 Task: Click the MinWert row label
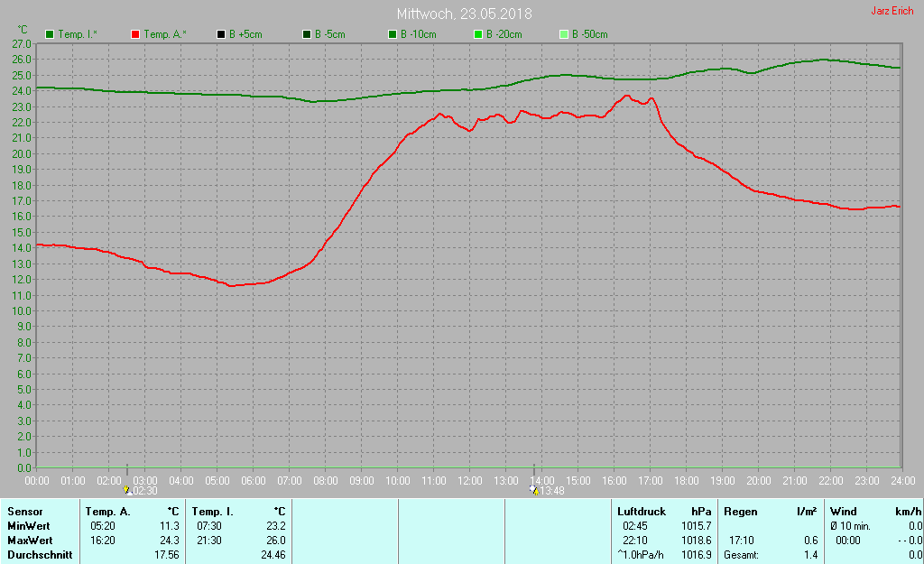pos(28,526)
